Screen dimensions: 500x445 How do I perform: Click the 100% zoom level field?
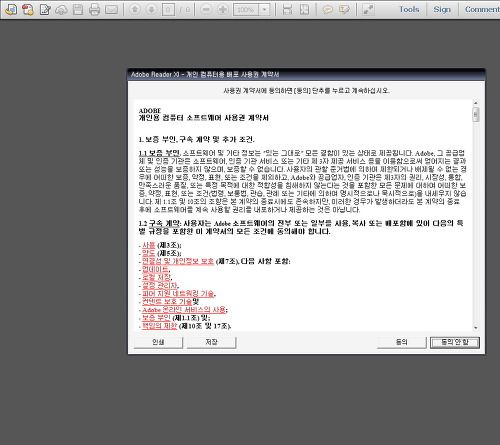point(246,10)
